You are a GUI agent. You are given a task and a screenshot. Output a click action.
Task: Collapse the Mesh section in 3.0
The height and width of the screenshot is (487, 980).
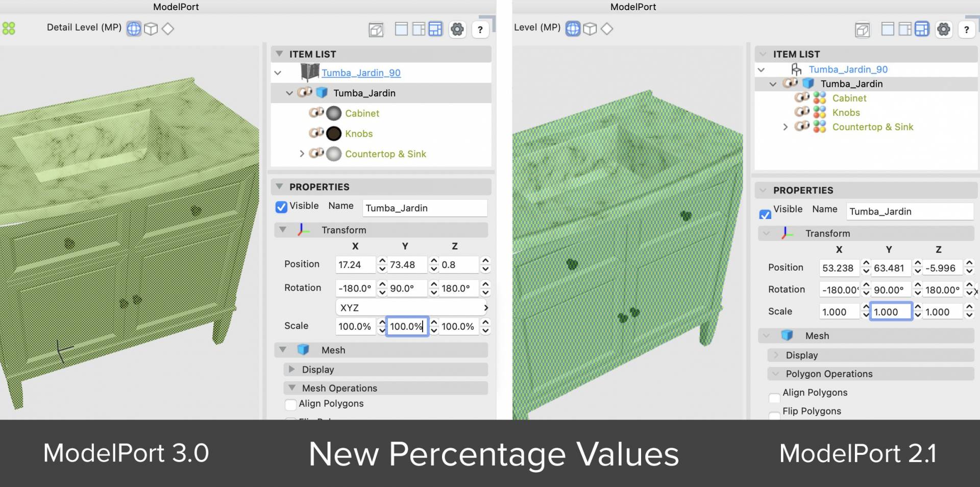[x=282, y=350]
